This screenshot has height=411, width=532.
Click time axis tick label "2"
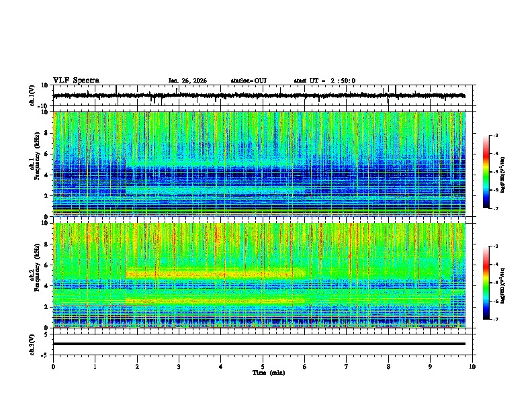[x=137, y=367]
